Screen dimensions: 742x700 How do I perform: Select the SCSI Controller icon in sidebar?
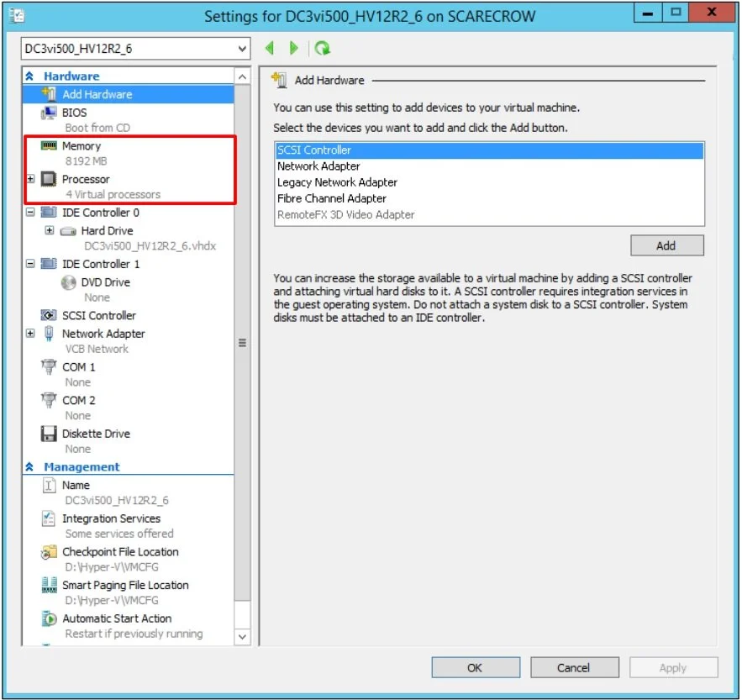coord(50,315)
